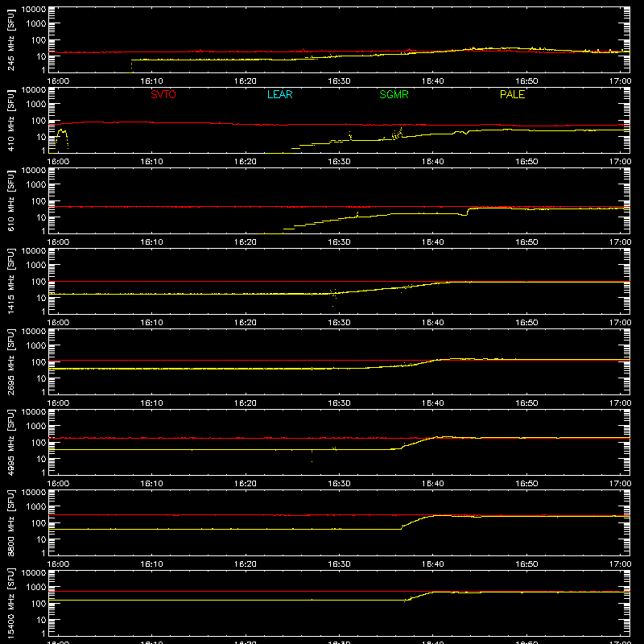Image resolution: width=644 pixels, height=644 pixels.
Task: Click 10000 y-axis value on 2695 MHz plot
Action: (x=34, y=332)
